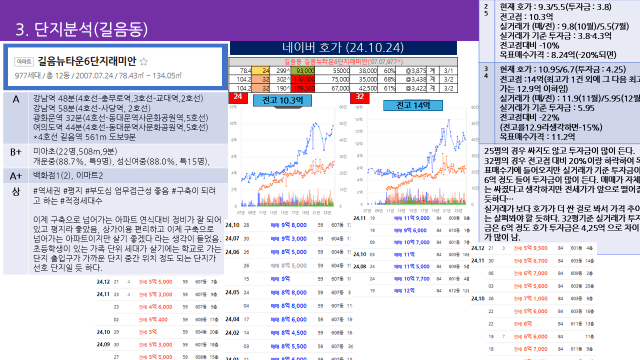Click the 매매 11억 5,000 transaction row

tap(411, 267)
